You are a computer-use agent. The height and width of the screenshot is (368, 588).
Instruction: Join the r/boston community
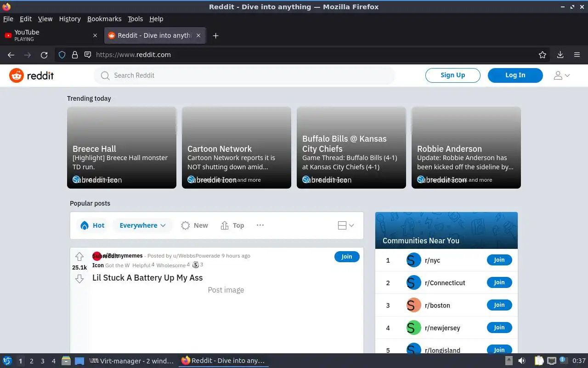pos(499,305)
